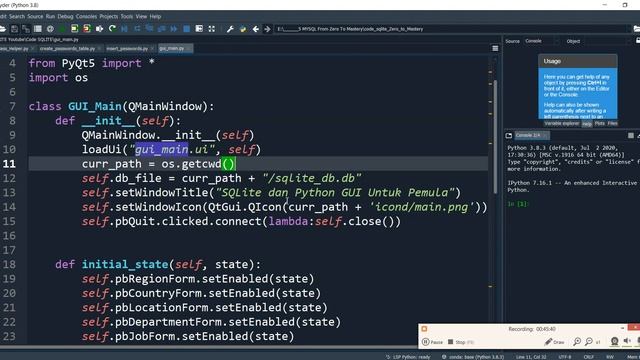Open editor pane options hamburger menu
Viewport: 640px width, 360px height.
495,49
